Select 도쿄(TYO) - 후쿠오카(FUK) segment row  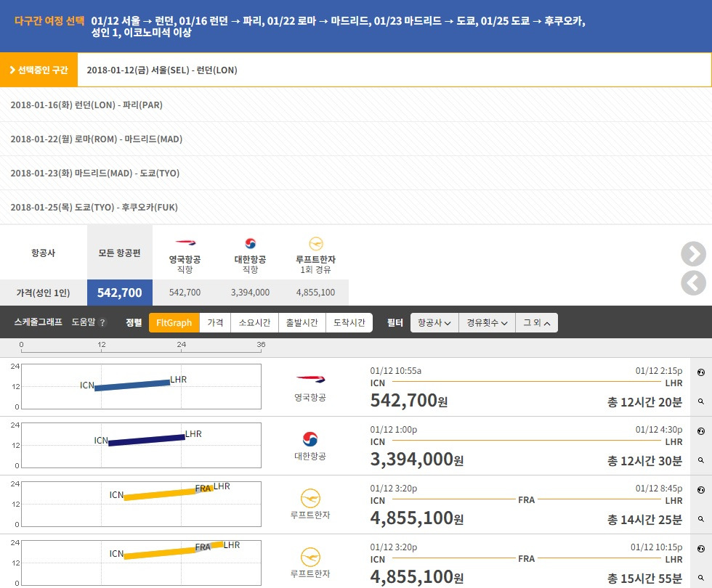coord(356,207)
